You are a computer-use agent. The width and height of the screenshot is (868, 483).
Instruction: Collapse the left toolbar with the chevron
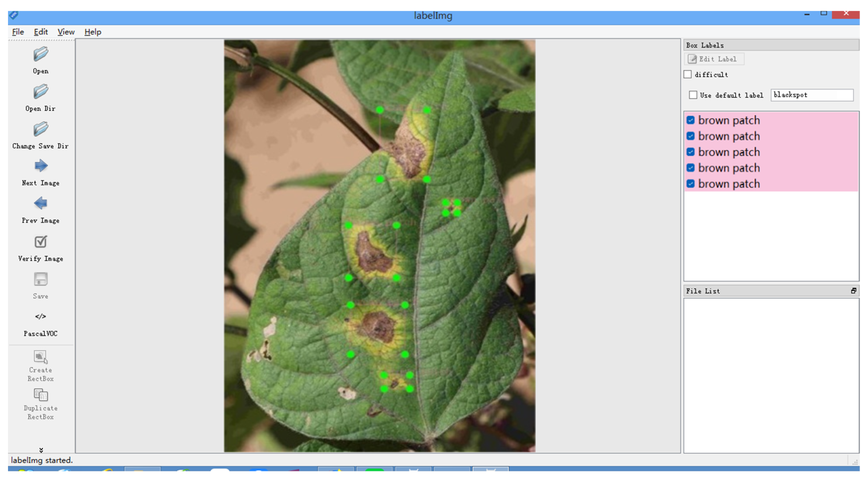click(41, 449)
